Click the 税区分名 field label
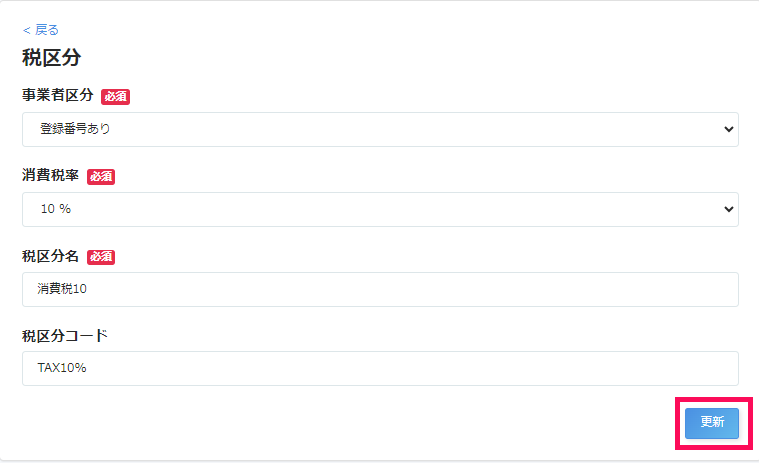Screen dimensions: 759x463 coord(51,256)
